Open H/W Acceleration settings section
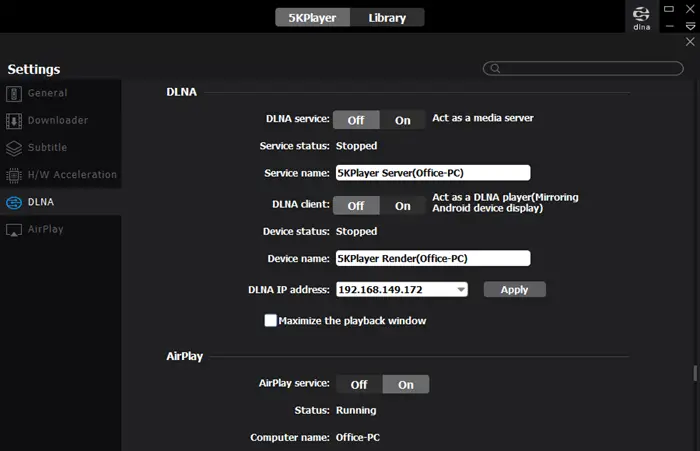The image size is (700, 451). click(x=61, y=175)
